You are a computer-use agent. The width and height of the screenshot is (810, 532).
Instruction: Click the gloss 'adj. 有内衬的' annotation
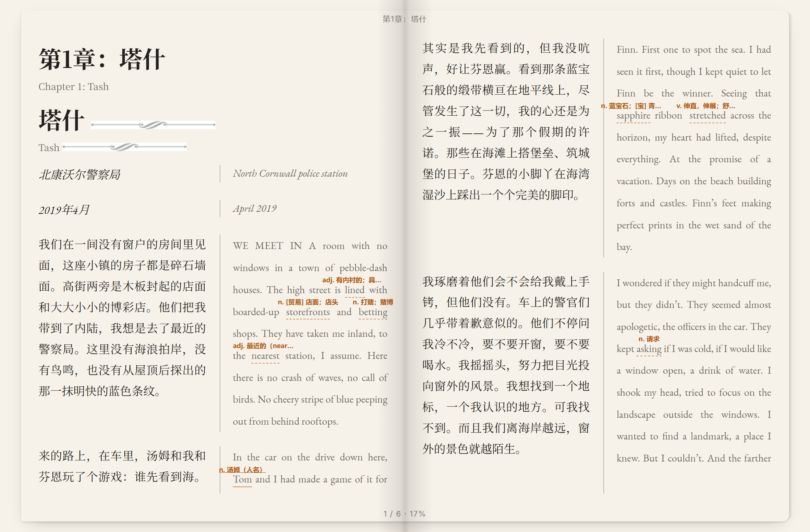tap(351, 280)
